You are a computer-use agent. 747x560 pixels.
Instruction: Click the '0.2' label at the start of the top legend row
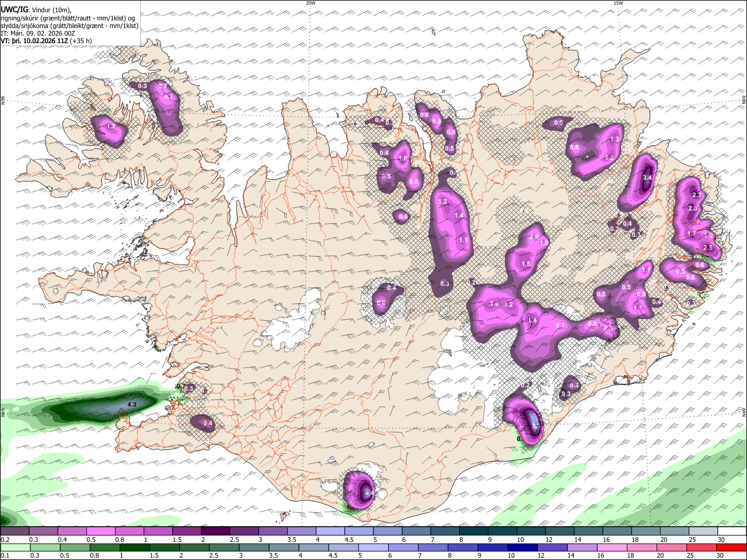point(5,540)
